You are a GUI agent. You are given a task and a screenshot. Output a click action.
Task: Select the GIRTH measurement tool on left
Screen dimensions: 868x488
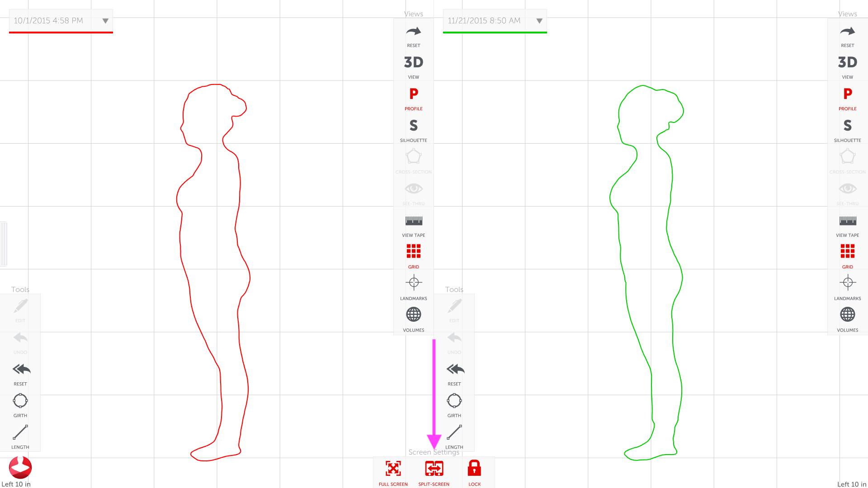pyautogui.click(x=20, y=400)
